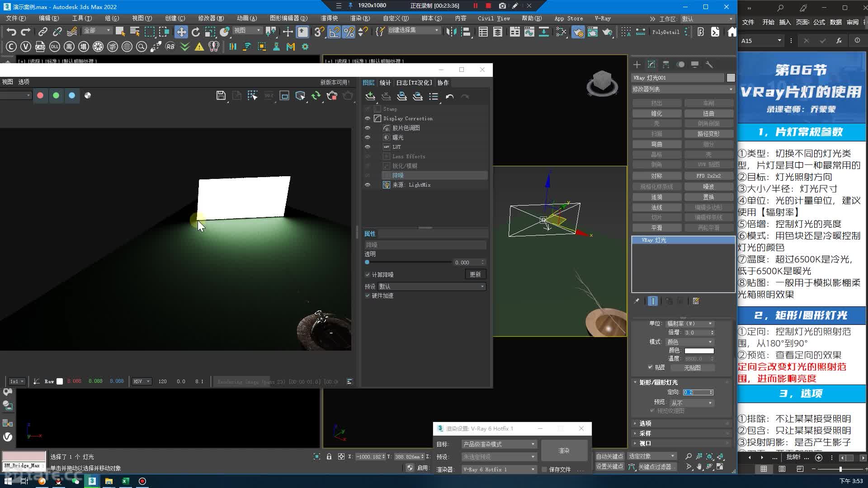The width and height of the screenshot is (868, 488).
Task: Click the pin stack icon
Action: click(637, 301)
